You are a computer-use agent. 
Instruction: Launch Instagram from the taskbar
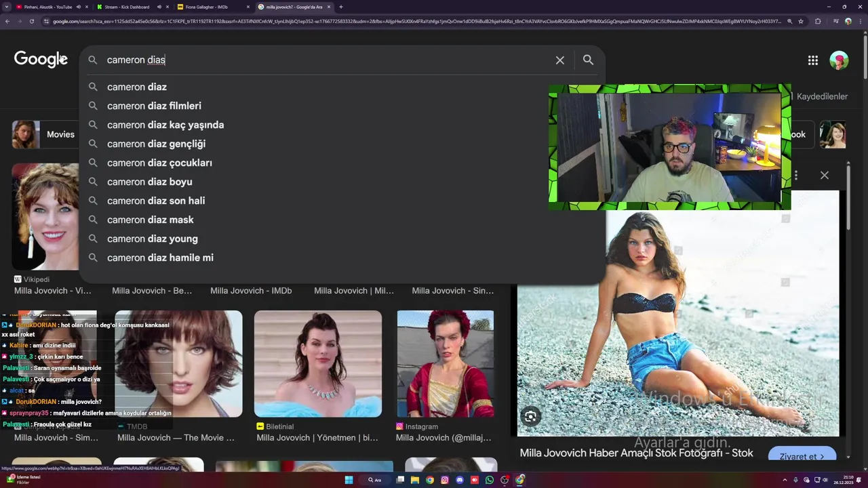coord(445,480)
